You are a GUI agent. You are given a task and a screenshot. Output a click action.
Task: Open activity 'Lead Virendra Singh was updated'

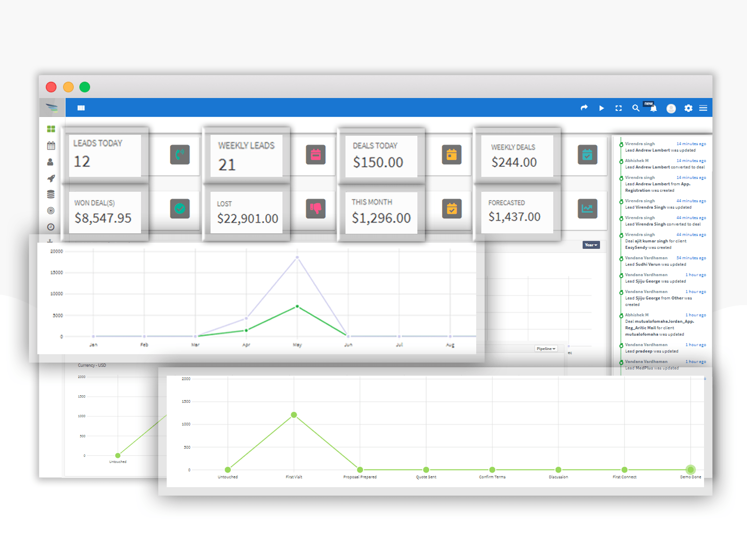[x=658, y=207]
